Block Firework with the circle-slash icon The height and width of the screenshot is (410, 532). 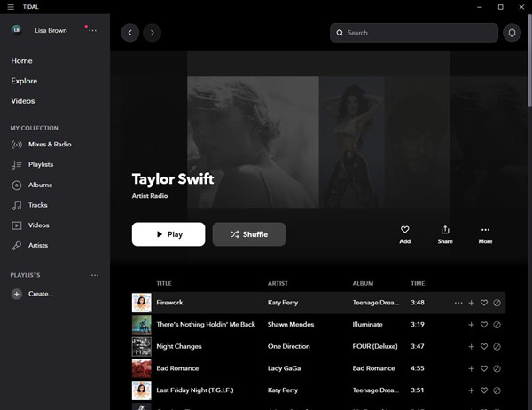pyautogui.click(x=497, y=303)
